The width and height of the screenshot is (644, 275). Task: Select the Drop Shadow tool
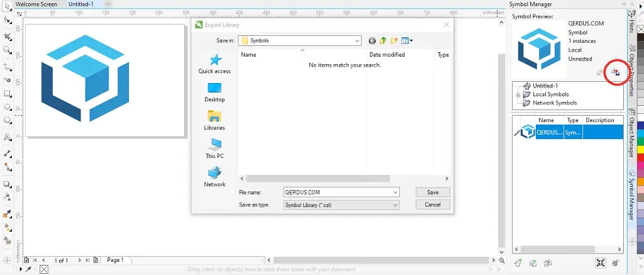coord(7,184)
